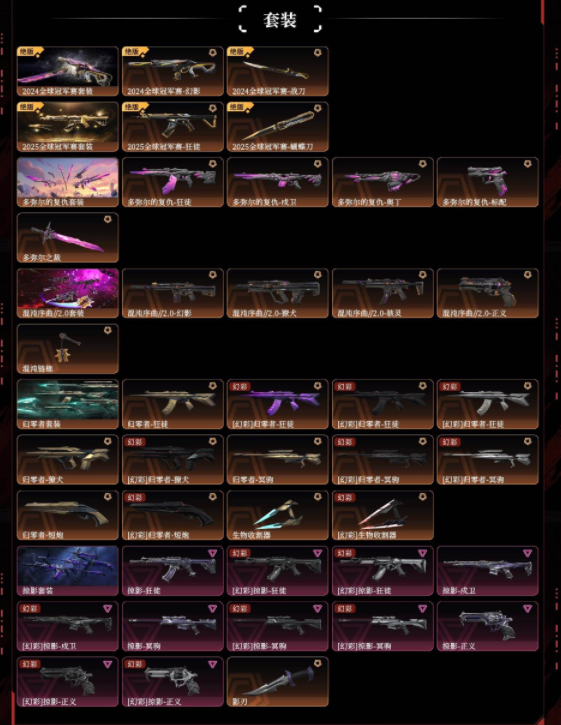The width and height of the screenshot is (561, 725).
Task: Select the 2024全球冠军赛-战刀 card
Action: [x=277, y=71]
